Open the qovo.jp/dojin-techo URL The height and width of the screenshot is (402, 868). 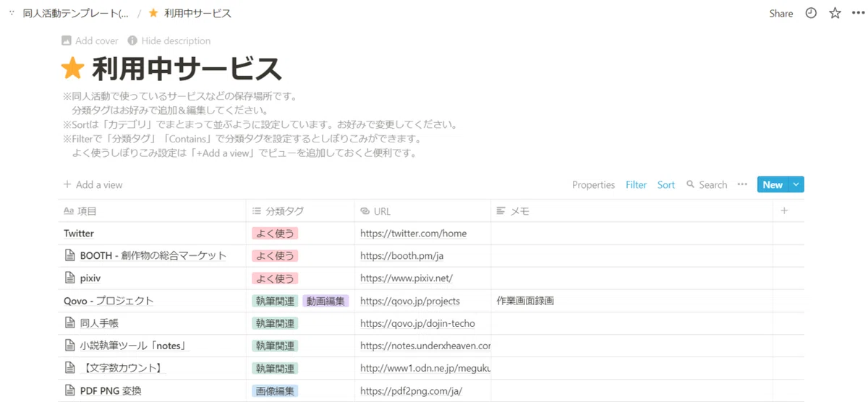(417, 323)
